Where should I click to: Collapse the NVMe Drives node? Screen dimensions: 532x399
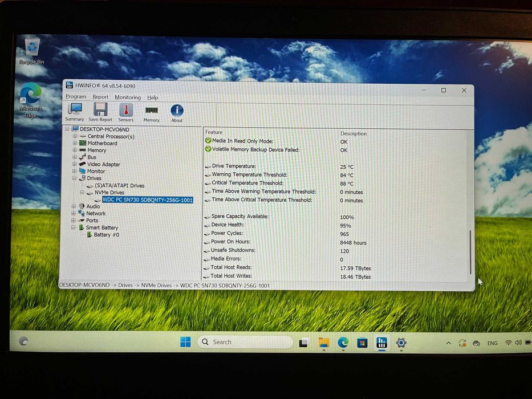click(x=82, y=192)
